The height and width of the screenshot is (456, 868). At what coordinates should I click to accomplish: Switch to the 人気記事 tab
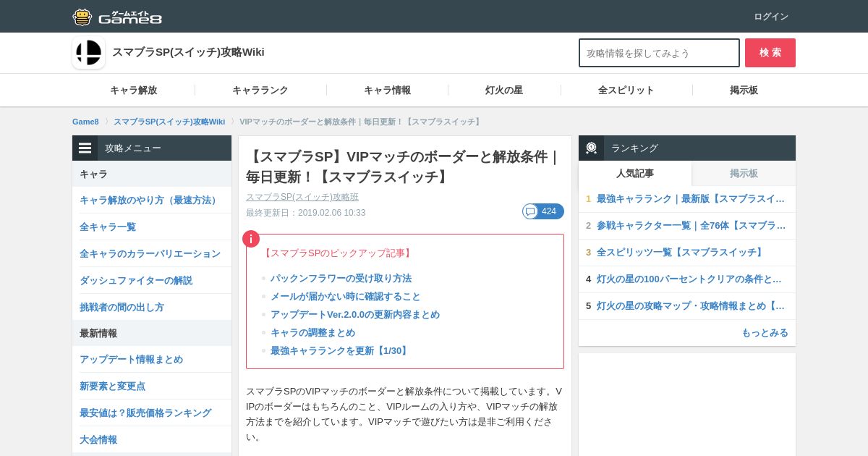point(635,174)
